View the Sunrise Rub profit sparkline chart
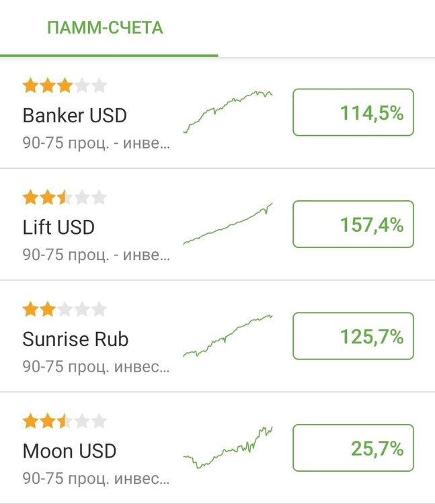 [x=228, y=335]
